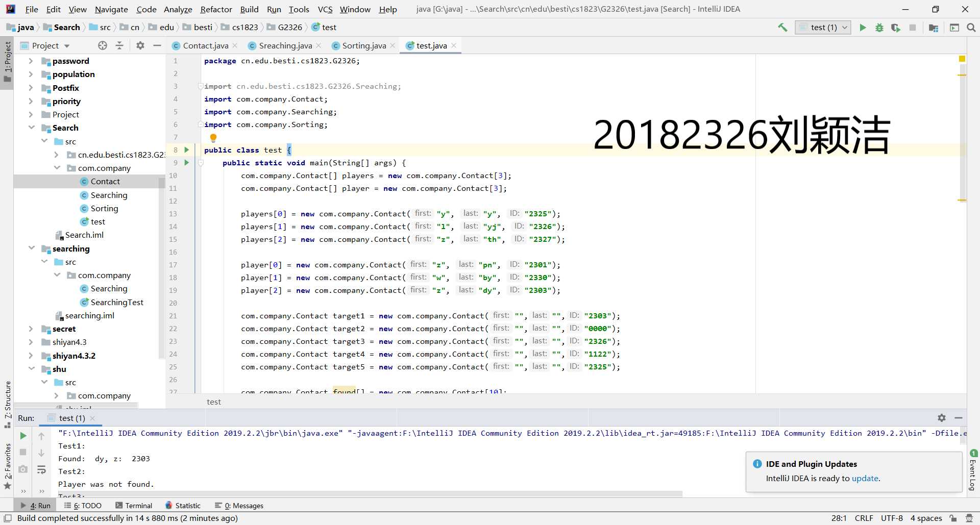Viewport: 980px width, 525px height.
Task: Expand the secret module folder
Action: pos(31,329)
